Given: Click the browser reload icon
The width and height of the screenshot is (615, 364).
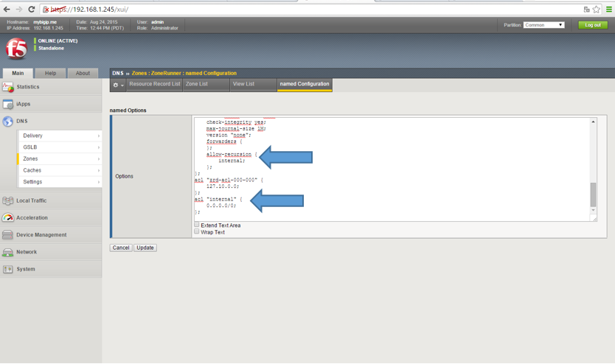Looking at the screenshot, I should coord(32,10).
